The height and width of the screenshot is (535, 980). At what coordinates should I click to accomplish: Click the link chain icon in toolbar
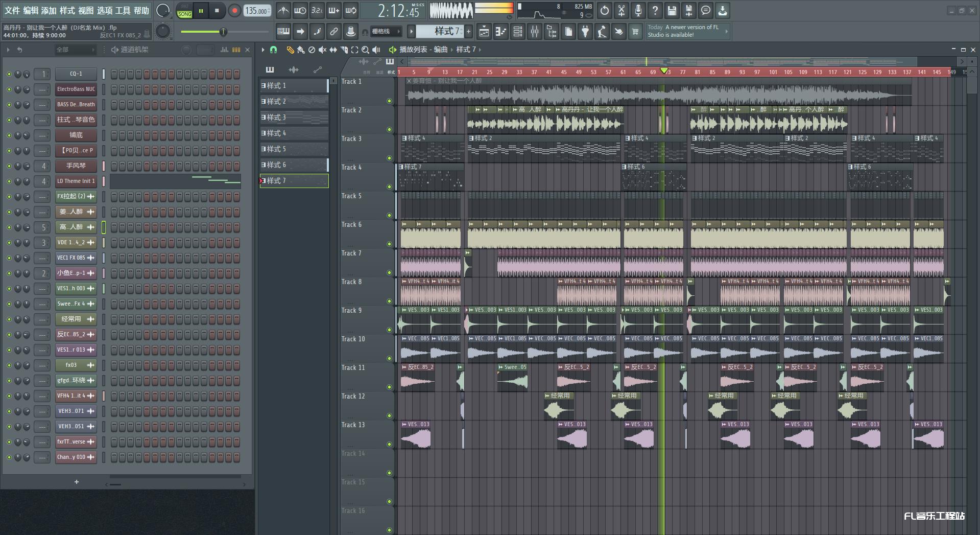pyautogui.click(x=334, y=32)
